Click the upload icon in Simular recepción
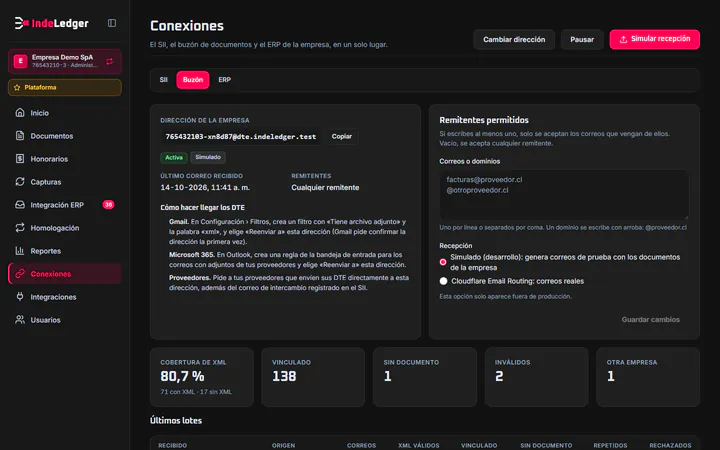 click(623, 39)
